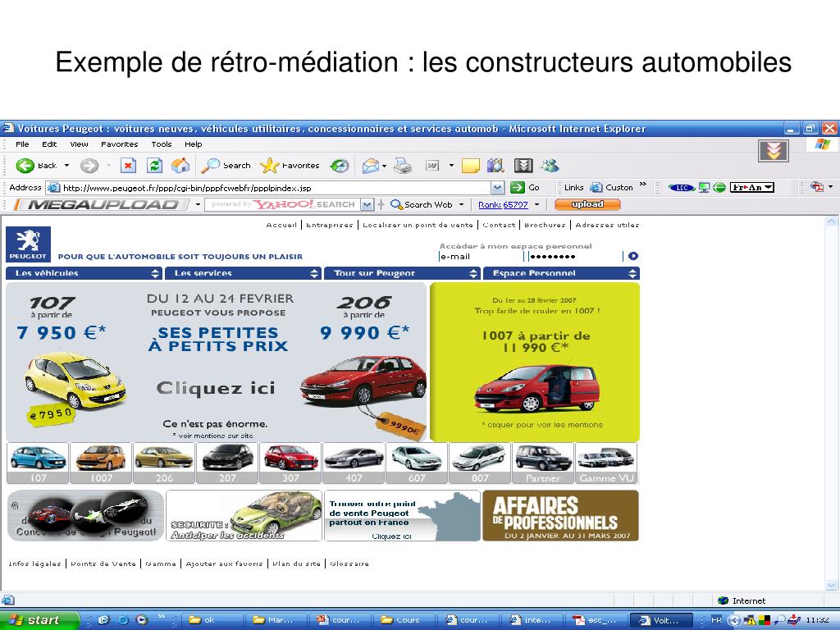Click the Edit with Word icon
This screenshot has height=630, width=840.
pyautogui.click(x=432, y=166)
